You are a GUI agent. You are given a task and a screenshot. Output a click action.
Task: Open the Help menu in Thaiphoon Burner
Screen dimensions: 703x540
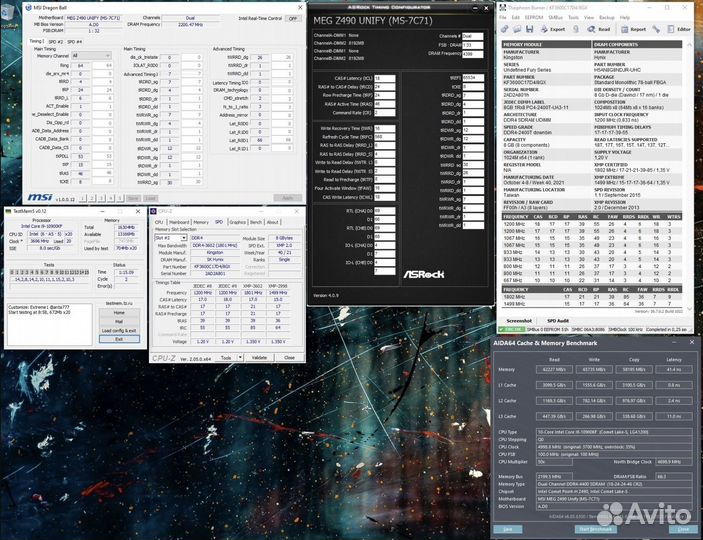tap(625, 17)
